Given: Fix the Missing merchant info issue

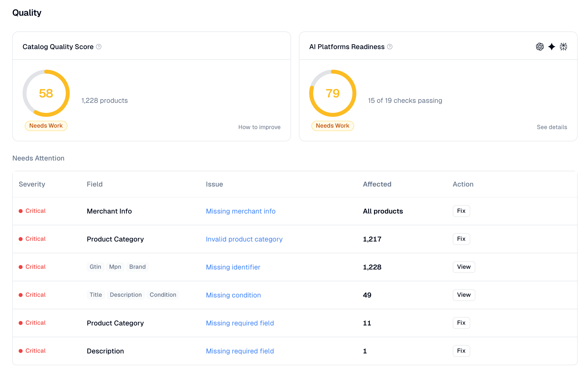Looking at the screenshot, I should 461,211.
